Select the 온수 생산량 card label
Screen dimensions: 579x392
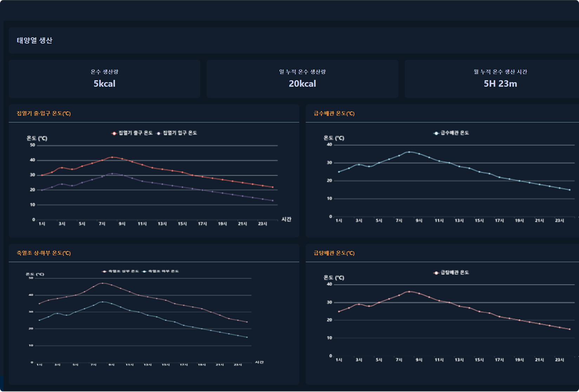[104, 72]
